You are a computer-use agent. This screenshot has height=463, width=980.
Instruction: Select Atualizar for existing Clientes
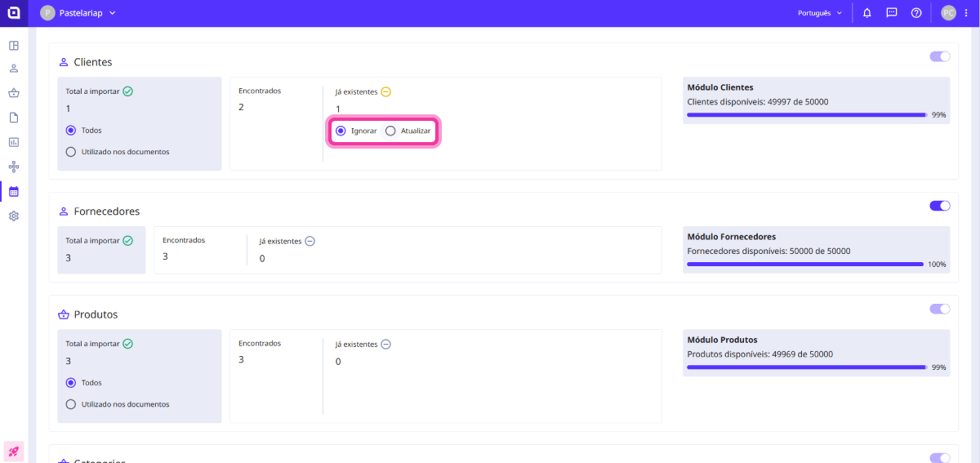coord(391,131)
